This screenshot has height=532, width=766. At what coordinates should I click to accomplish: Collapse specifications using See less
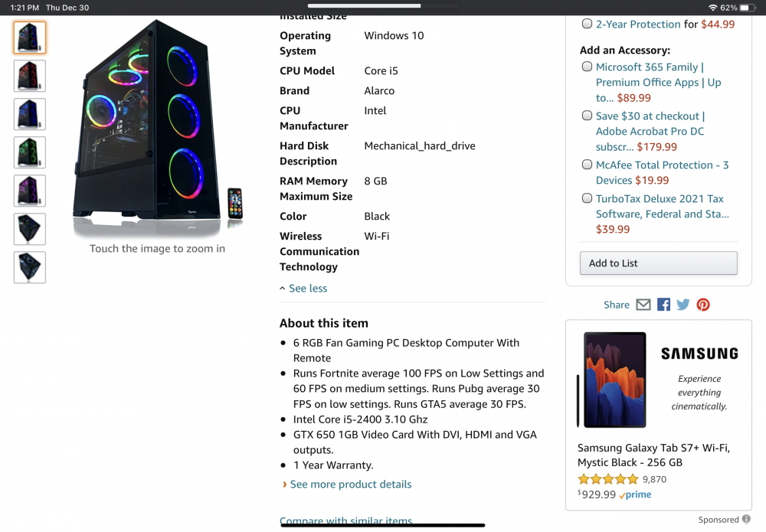coord(304,288)
